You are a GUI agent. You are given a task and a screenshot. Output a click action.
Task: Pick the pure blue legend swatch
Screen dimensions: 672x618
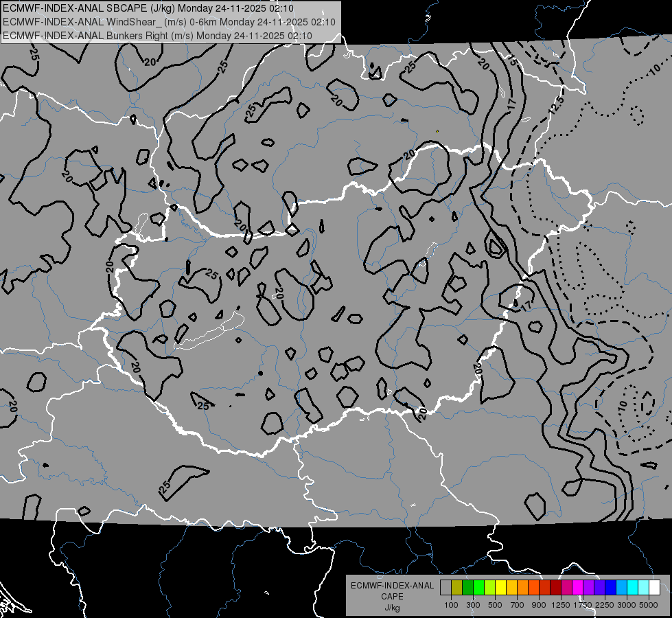[x=611, y=587]
